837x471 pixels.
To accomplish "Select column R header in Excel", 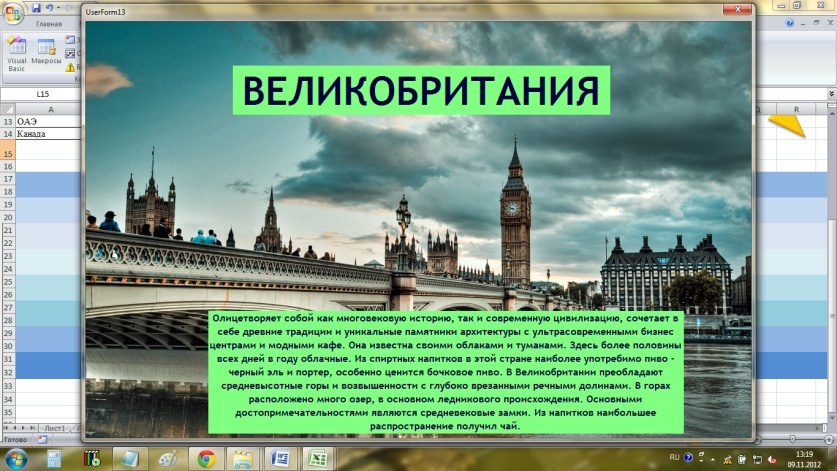I will tap(796, 109).
